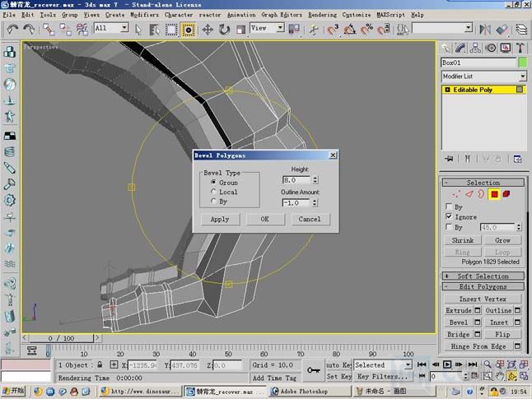Open Outline settings box button
Screen dimensions: 532x399
pyautogui.click(x=517, y=310)
